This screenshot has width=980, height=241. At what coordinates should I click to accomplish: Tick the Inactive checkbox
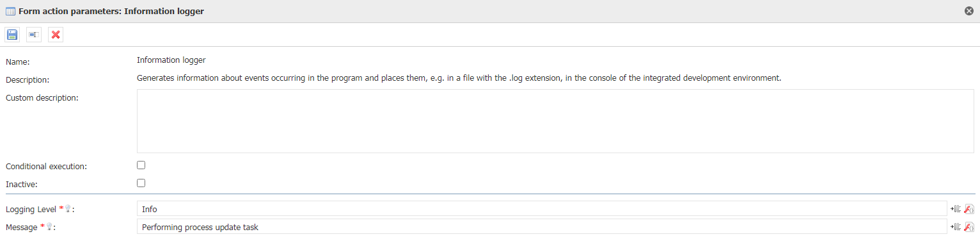(141, 183)
